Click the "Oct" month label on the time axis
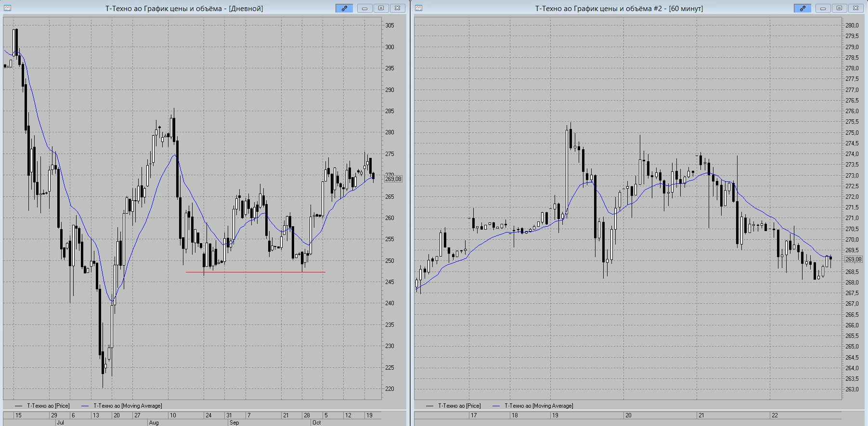 point(316,423)
